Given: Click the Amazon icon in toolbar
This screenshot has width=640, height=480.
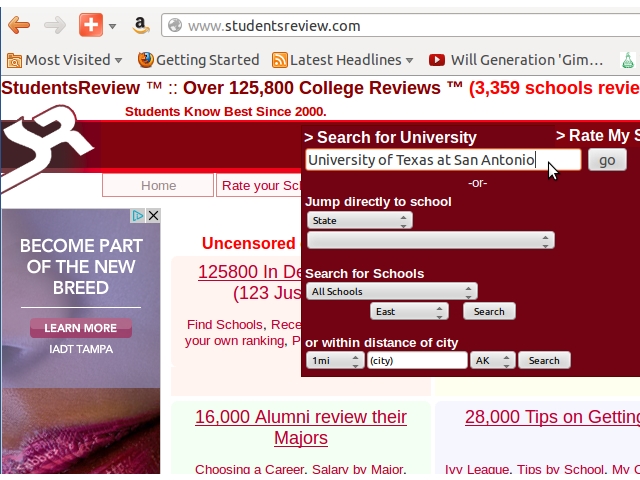Looking at the screenshot, I should click(141, 25).
